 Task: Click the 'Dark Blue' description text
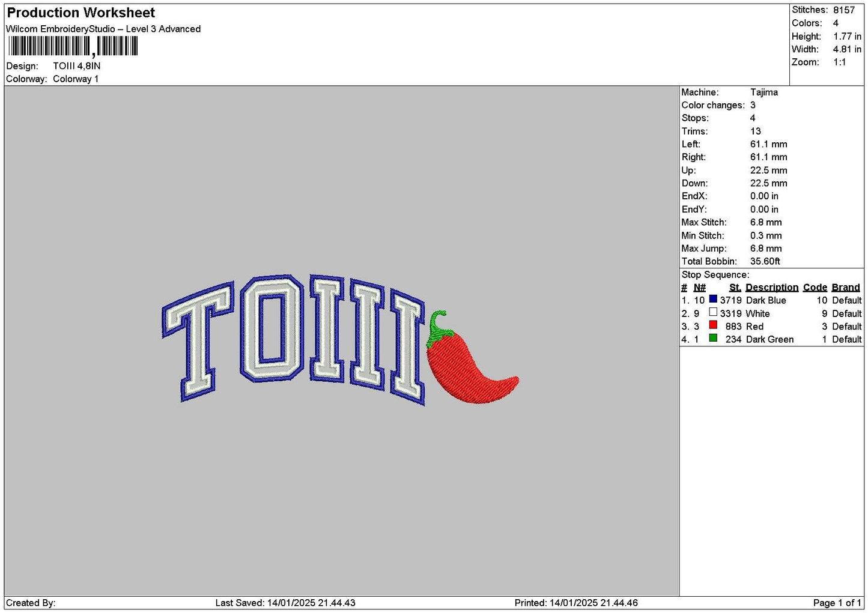pos(766,301)
